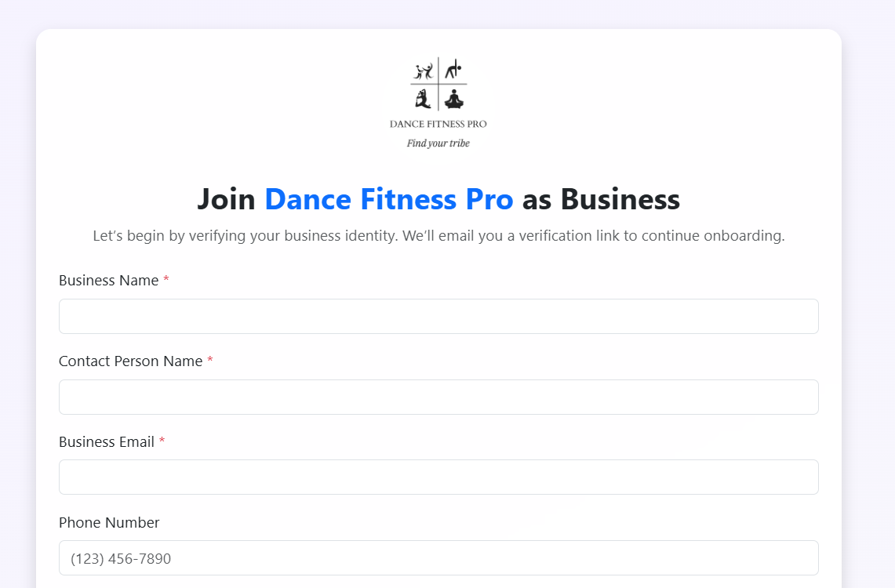The image size is (895, 588).
Task: Click the red asterisk beside Contact Person Name
Action: click(210, 361)
